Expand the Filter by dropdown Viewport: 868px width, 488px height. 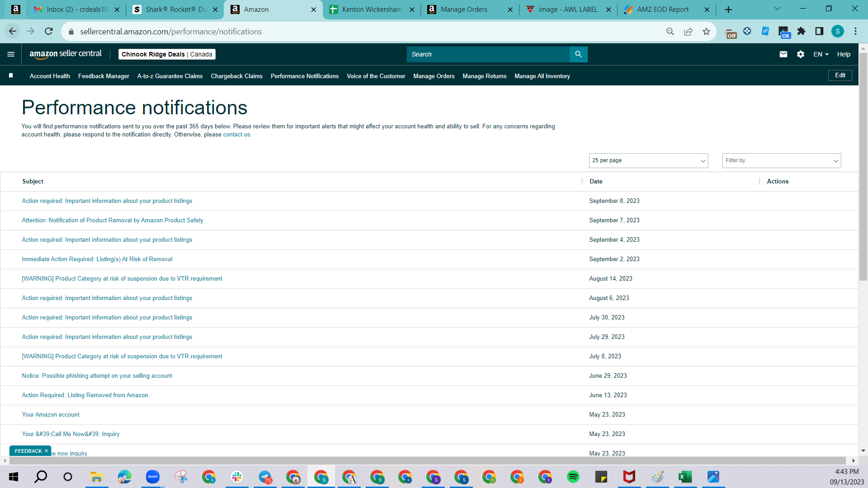(782, 160)
